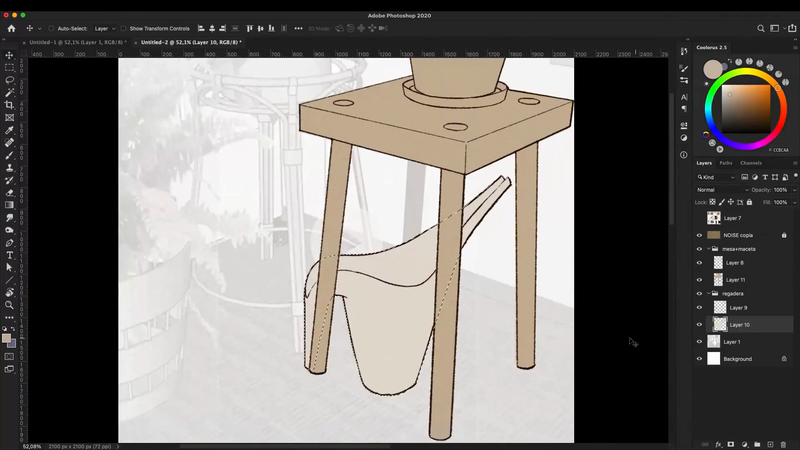800x450 pixels.
Task: Pick the Crop tool
Action: pyautogui.click(x=10, y=105)
